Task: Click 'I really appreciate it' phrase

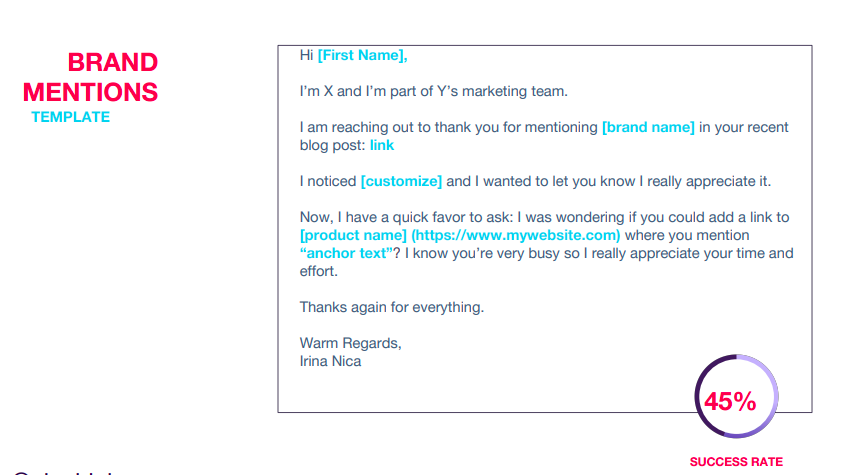Action: [705, 181]
